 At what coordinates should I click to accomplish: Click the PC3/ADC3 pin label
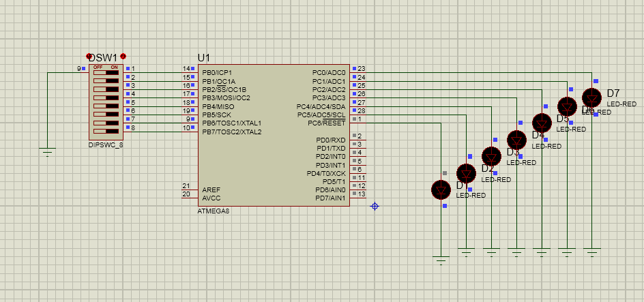pyautogui.click(x=329, y=98)
